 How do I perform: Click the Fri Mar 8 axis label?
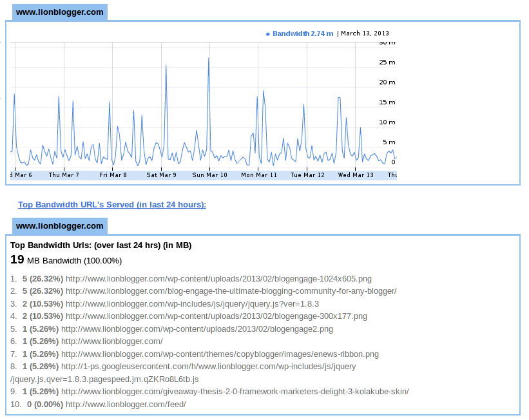(x=113, y=175)
